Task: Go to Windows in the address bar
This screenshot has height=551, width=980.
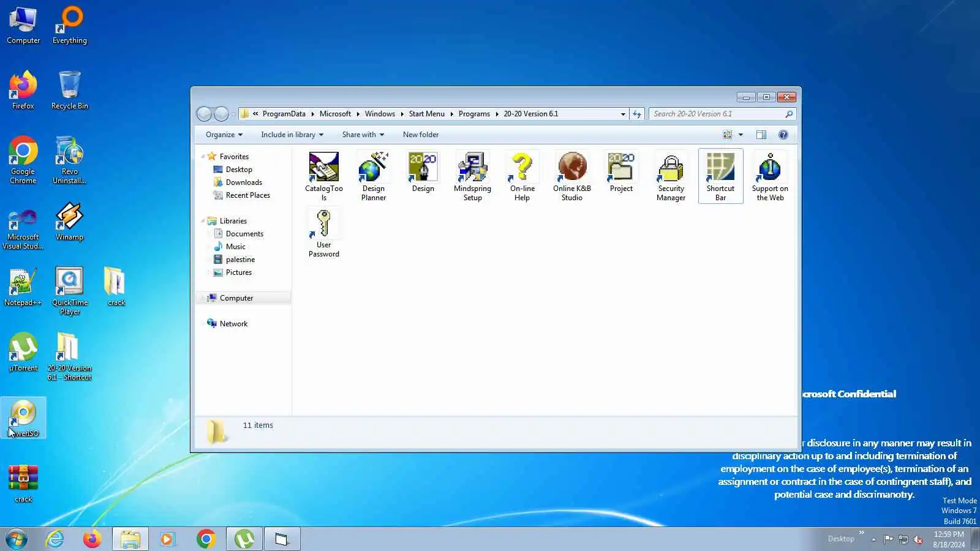Action: pos(380,114)
